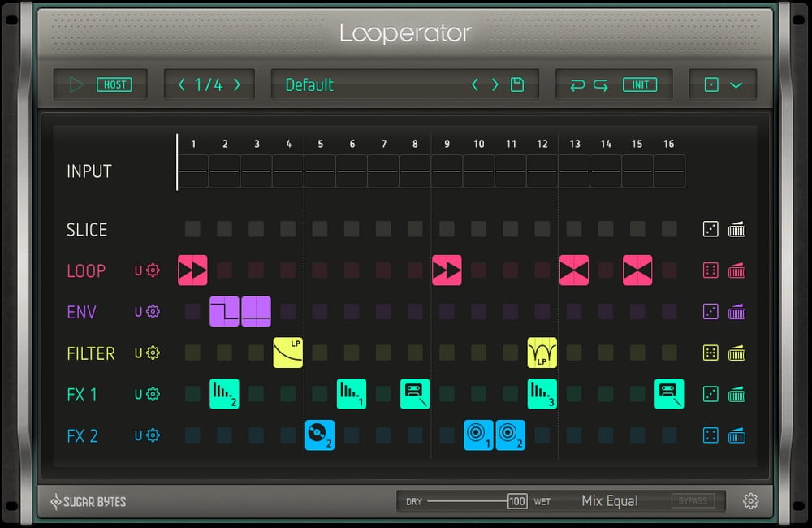Expand the top-right chevron dropdown
Screen dimensions: 812x528
736,85
